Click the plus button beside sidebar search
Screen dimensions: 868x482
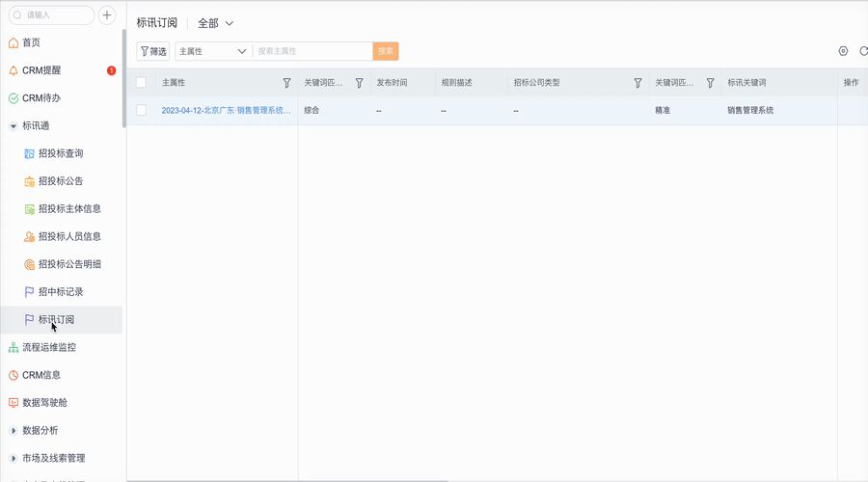coord(107,14)
